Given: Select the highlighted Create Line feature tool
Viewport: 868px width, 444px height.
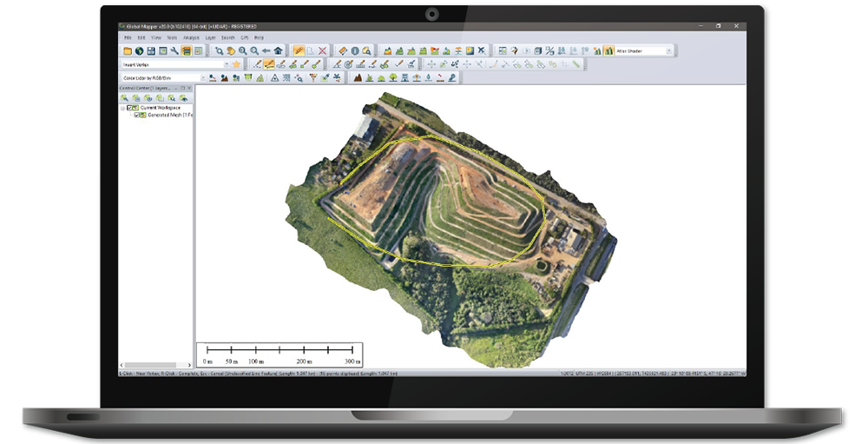Looking at the screenshot, I should pyautogui.click(x=269, y=65).
